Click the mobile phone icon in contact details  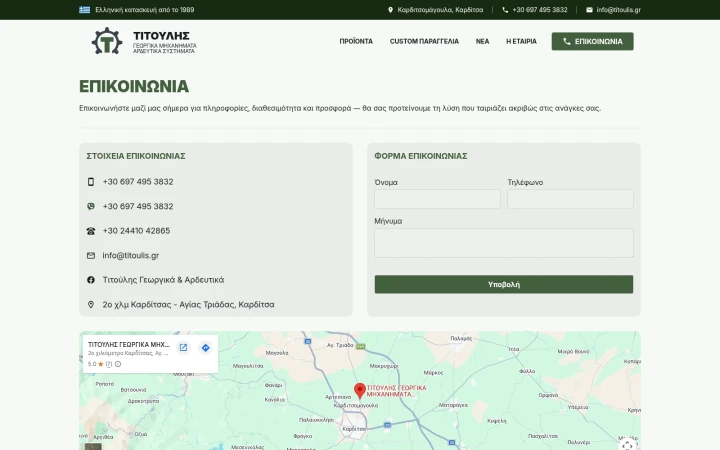(x=91, y=182)
